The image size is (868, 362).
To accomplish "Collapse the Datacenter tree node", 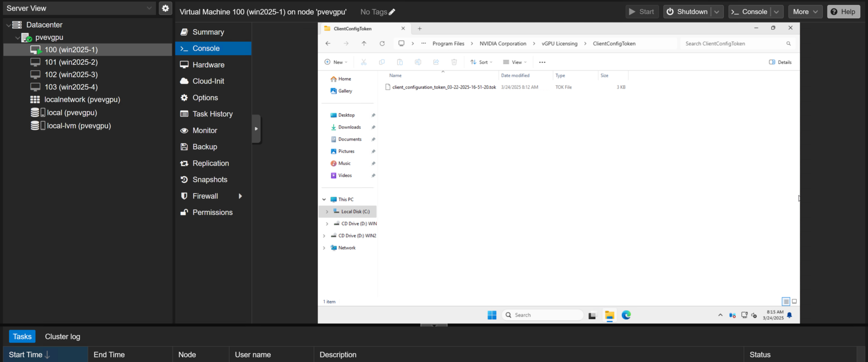I will click(8, 25).
